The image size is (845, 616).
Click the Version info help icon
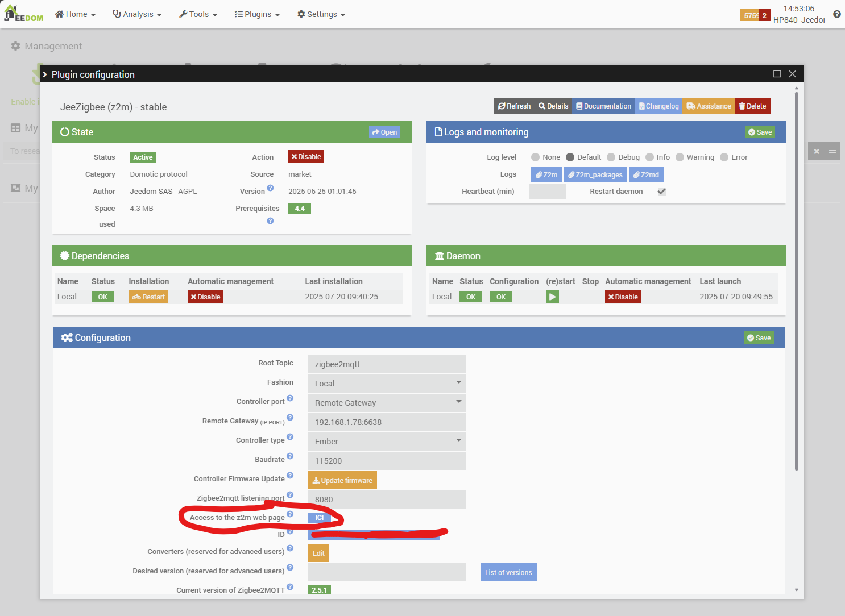(x=270, y=188)
